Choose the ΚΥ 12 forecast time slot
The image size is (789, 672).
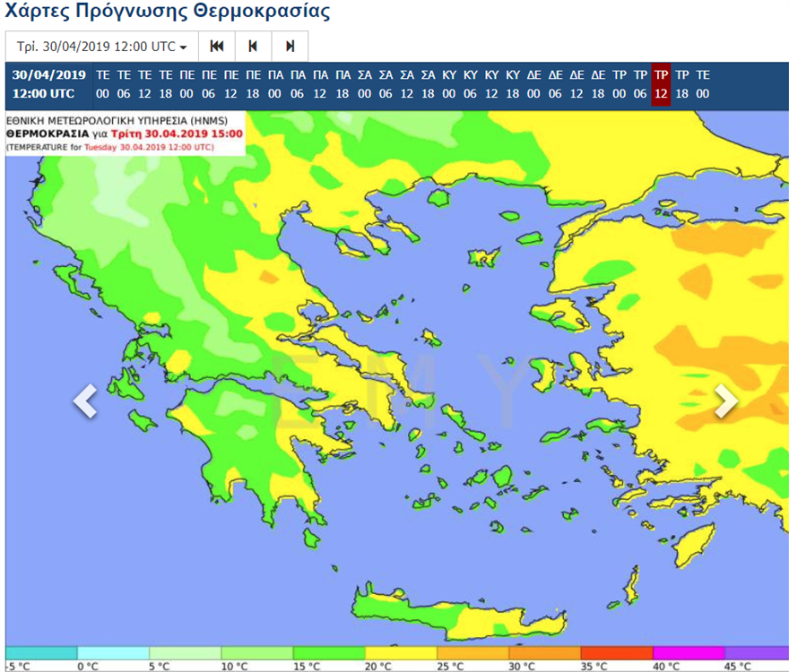point(491,84)
